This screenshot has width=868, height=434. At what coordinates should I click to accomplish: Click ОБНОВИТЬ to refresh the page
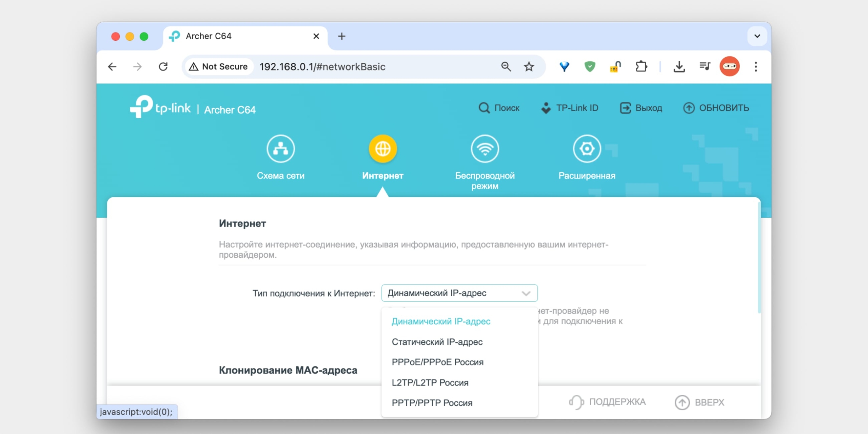(x=716, y=108)
